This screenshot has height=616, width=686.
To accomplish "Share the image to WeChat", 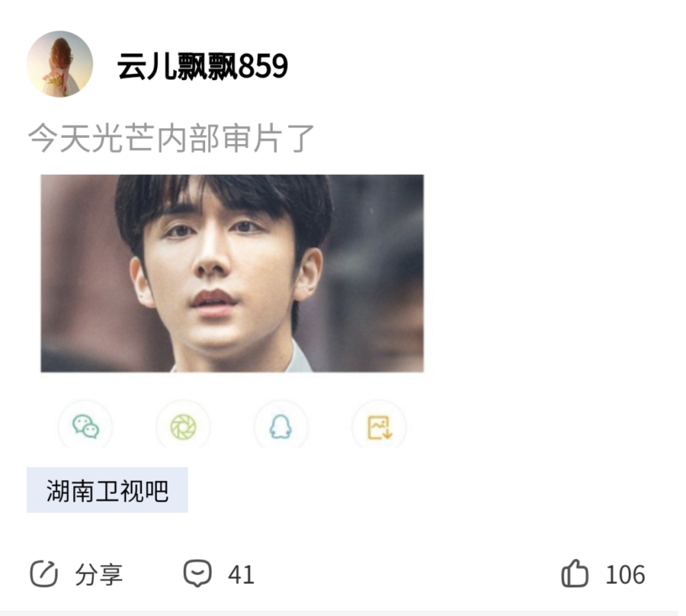I will click(x=86, y=427).
